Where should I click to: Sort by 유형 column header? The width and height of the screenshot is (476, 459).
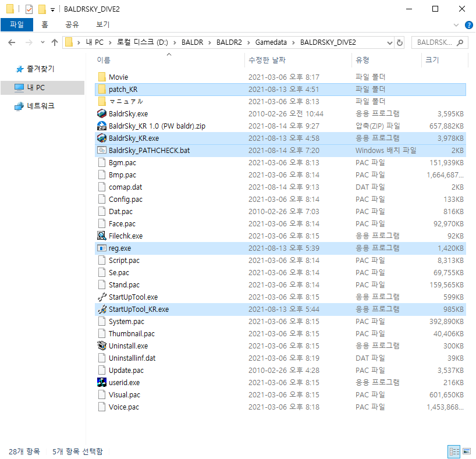(x=386, y=60)
